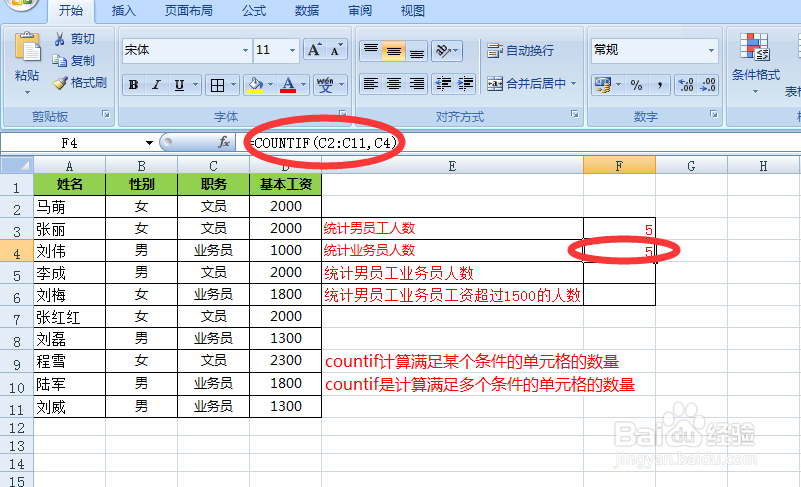Select the 基本工资 header cell
Screen dimensions: 801x487
[x=286, y=184]
